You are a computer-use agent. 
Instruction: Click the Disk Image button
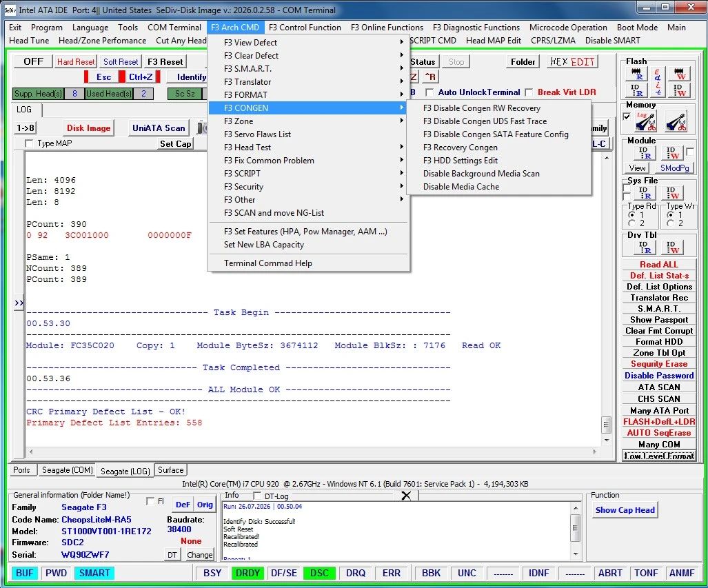(x=88, y=128)
